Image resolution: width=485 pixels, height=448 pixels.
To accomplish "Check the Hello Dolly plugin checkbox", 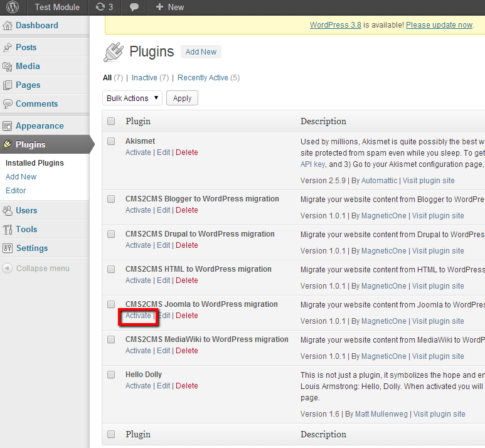I will tap(111, 375).
